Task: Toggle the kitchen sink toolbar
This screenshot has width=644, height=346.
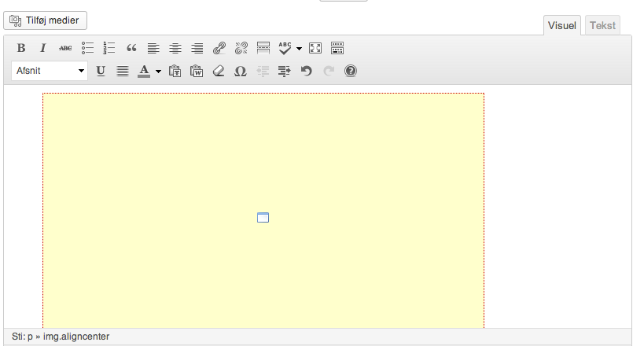Action: click(x=337, y=48)
